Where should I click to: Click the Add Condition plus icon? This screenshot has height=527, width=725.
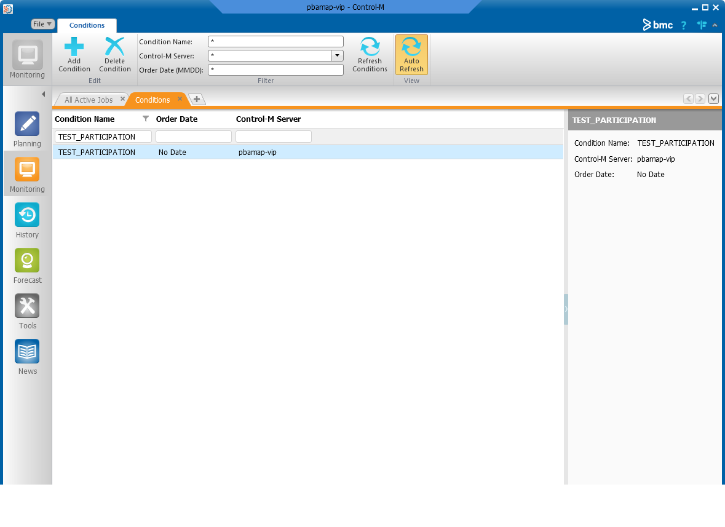click(74, 46)
